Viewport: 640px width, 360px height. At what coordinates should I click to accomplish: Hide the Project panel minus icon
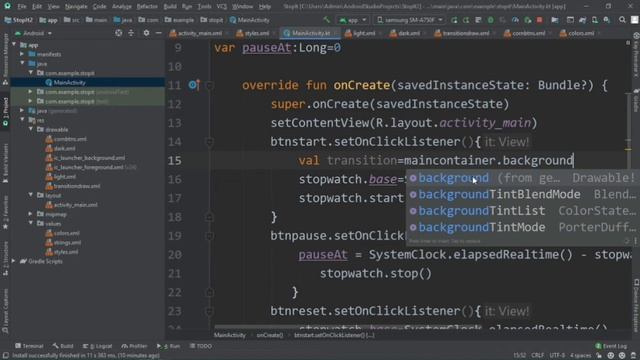point(158,33)
